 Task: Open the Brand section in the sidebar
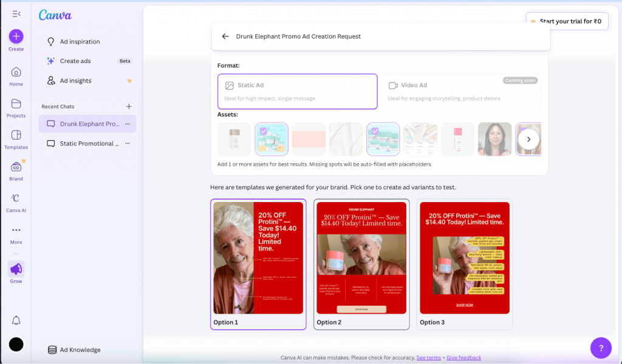(x=15, y=168)
